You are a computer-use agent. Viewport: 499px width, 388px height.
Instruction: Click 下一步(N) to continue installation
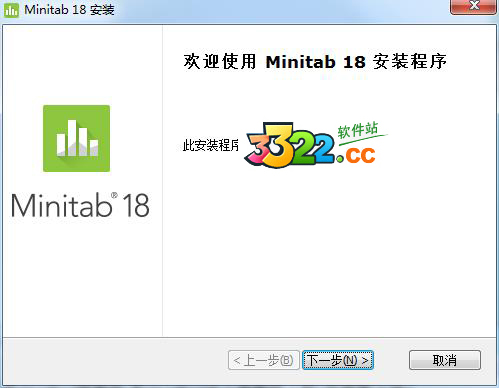click(338, 360)
